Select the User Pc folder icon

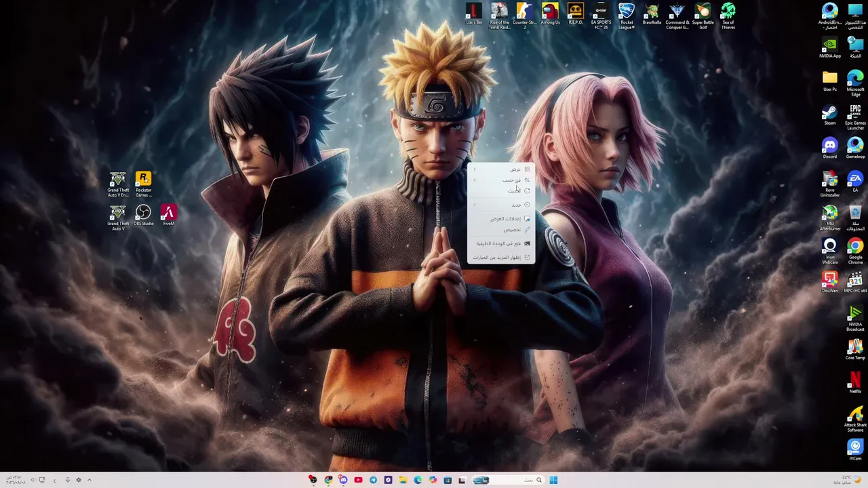coord(830,81)
